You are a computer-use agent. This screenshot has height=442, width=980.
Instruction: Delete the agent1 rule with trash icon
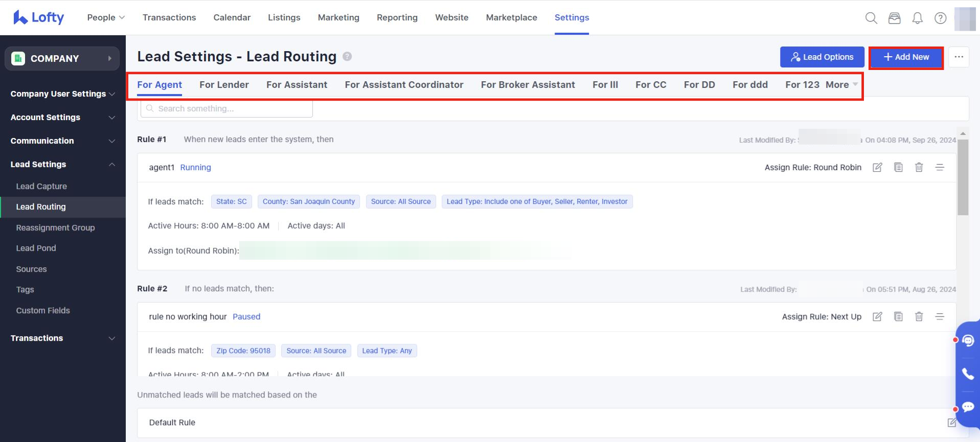919,168
